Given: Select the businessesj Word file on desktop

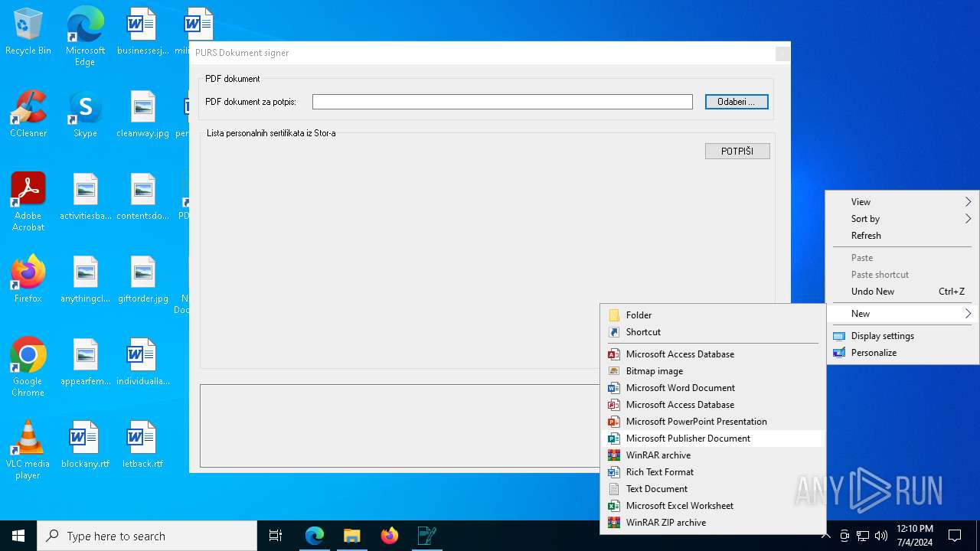Looking at the screenshot, I should (x=142, y=32).
